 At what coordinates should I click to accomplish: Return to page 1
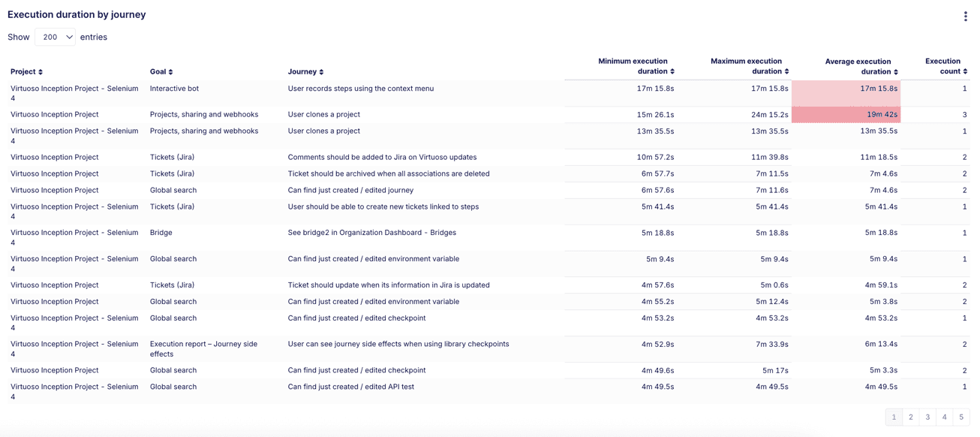click(894, 417)
